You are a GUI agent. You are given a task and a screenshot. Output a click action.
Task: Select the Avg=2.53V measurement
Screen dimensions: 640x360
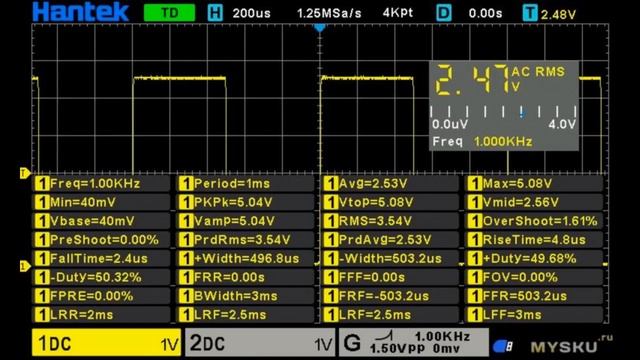(390, 184)
